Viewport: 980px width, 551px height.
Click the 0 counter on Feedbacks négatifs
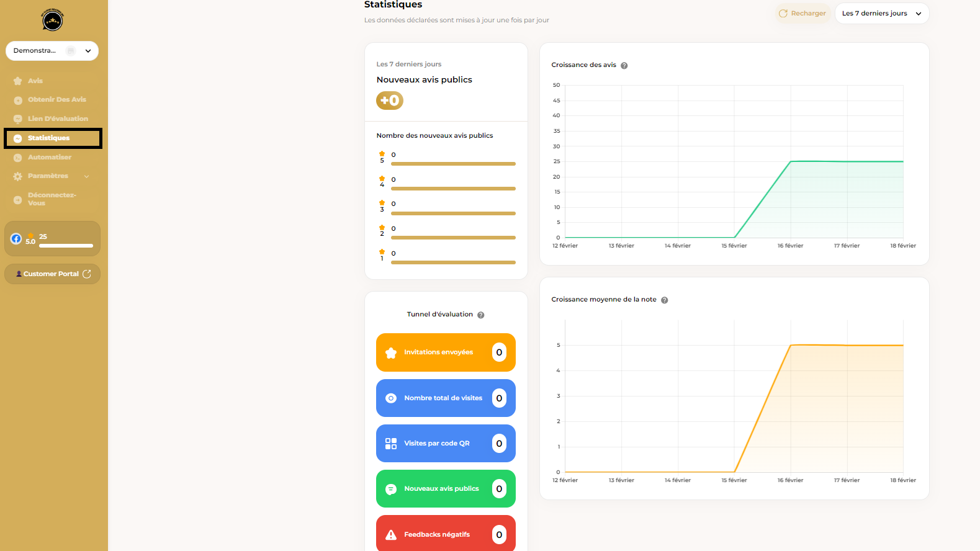point(499,534)
